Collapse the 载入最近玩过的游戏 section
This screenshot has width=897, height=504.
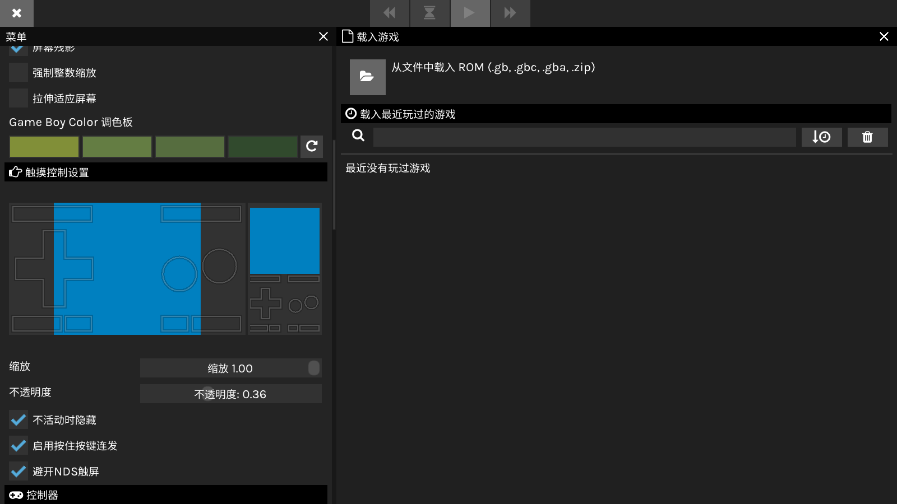pos(615,114)
